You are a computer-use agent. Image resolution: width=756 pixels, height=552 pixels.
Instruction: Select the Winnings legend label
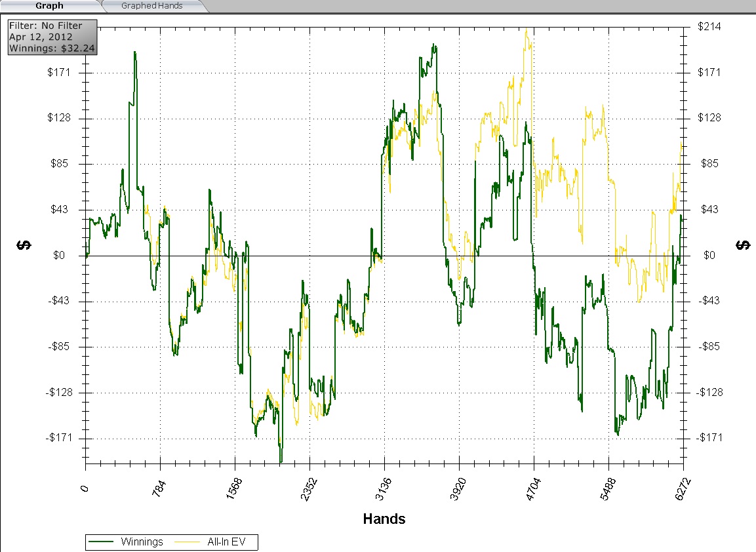click(142, 542)
